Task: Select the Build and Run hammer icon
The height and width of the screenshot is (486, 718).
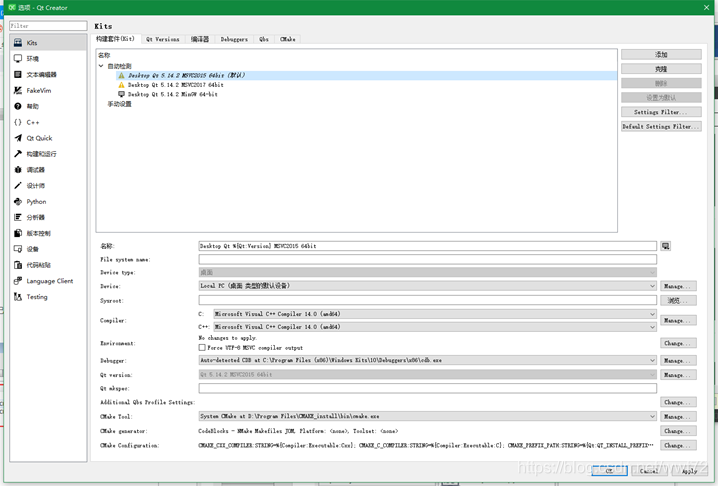Action: 18,154
